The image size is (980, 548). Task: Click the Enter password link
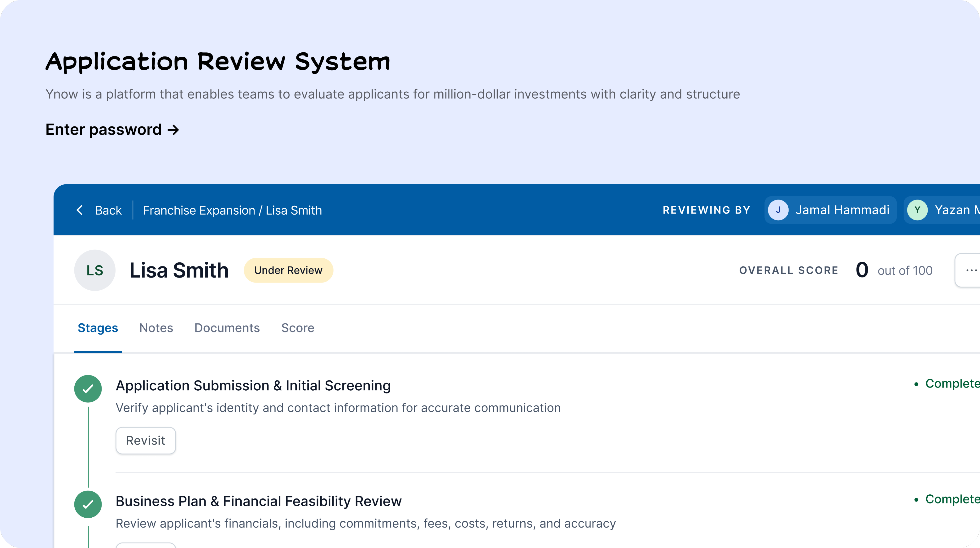103,130
